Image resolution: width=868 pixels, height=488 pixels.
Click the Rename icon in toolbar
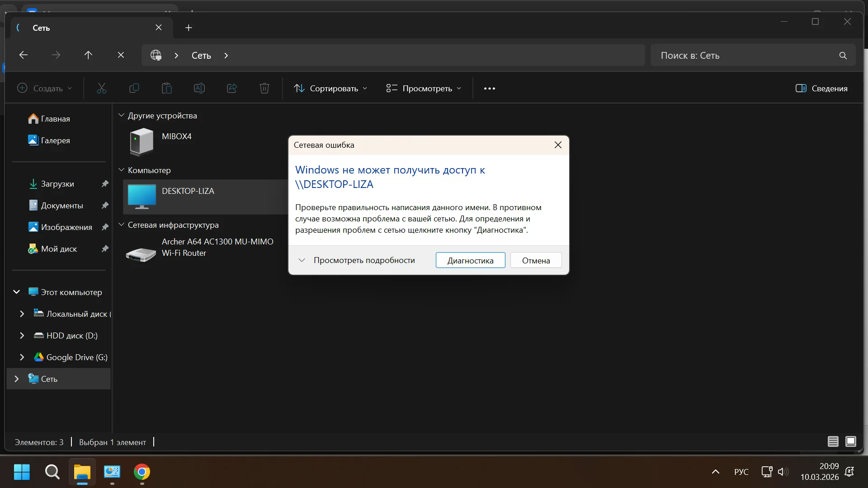point(199,89)
